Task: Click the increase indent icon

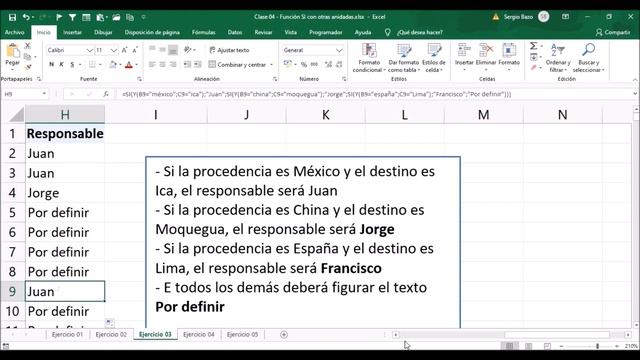Action: (x=198, y=64)
